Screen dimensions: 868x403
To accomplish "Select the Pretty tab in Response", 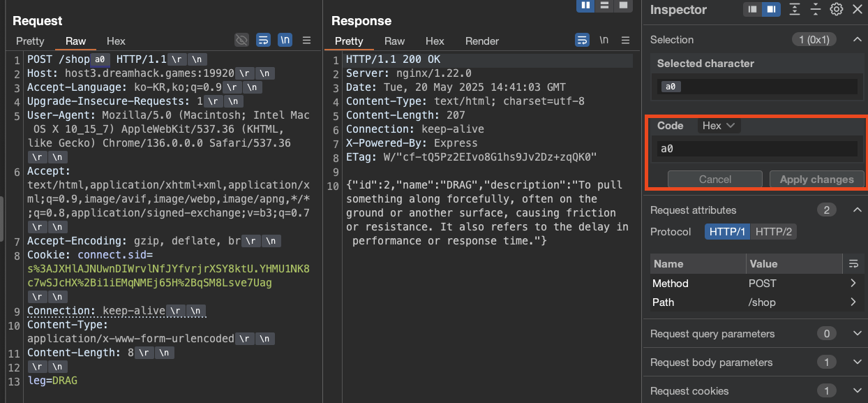I will (349, 41).
